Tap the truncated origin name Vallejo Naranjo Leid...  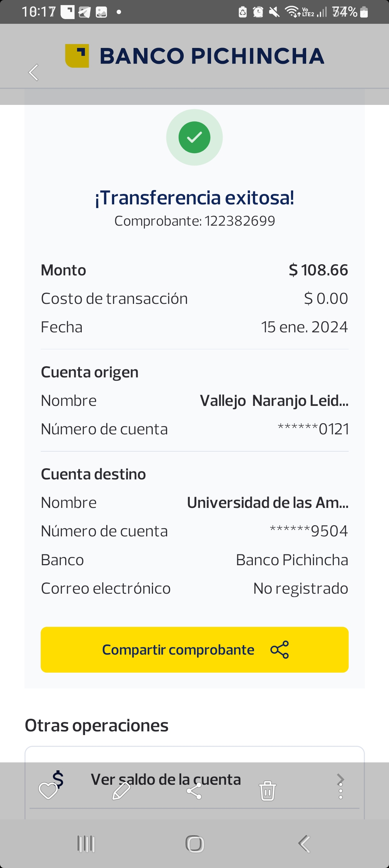(274, 400)
